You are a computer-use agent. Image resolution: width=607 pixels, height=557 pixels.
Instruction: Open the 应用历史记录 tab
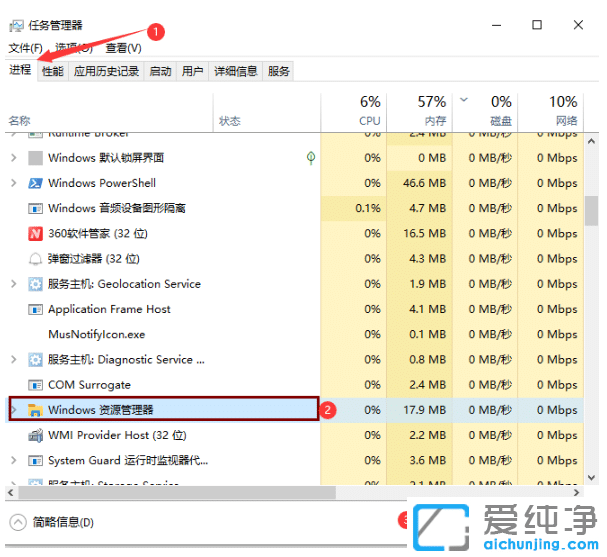pos(106,71)
